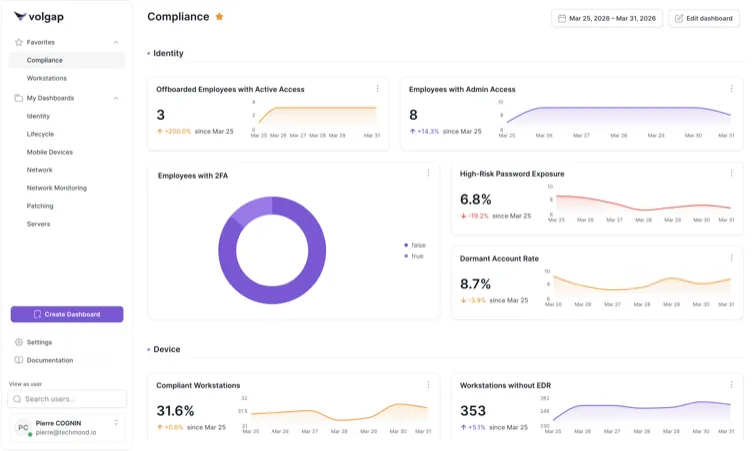756x451 pixels.
Task: Toggle the 'false' legend series
Action: point(413,244)
